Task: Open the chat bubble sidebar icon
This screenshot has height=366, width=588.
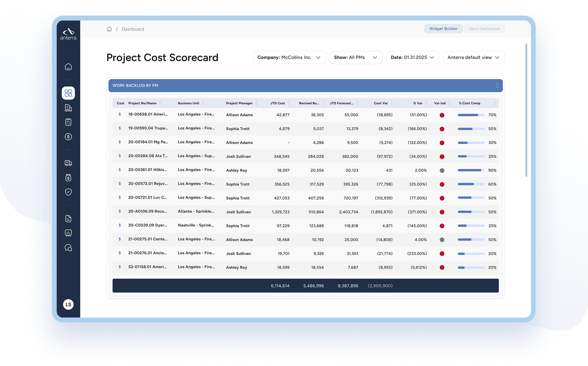Action: click(68, 248)
